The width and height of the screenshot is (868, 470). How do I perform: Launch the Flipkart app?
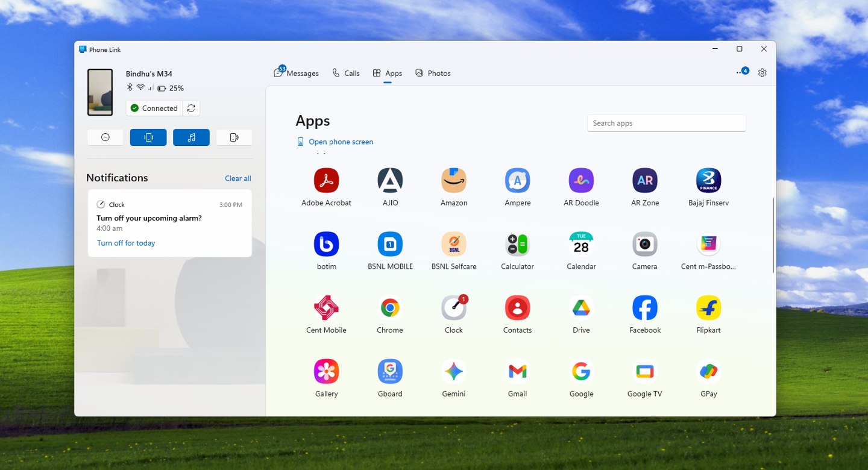[708, 307]
